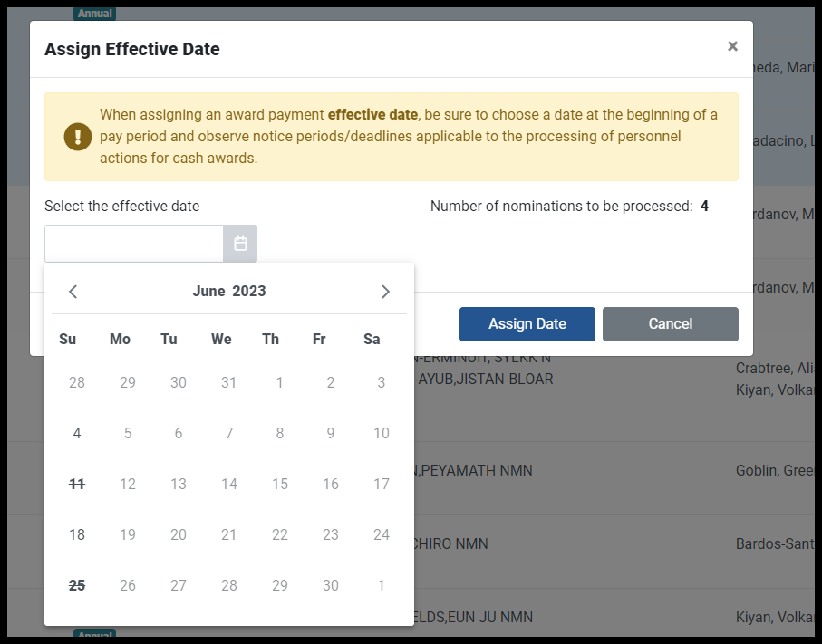Select Saturday July 1 in last row
Viewport: 822px width, 644px height.
tap(382, 585)
